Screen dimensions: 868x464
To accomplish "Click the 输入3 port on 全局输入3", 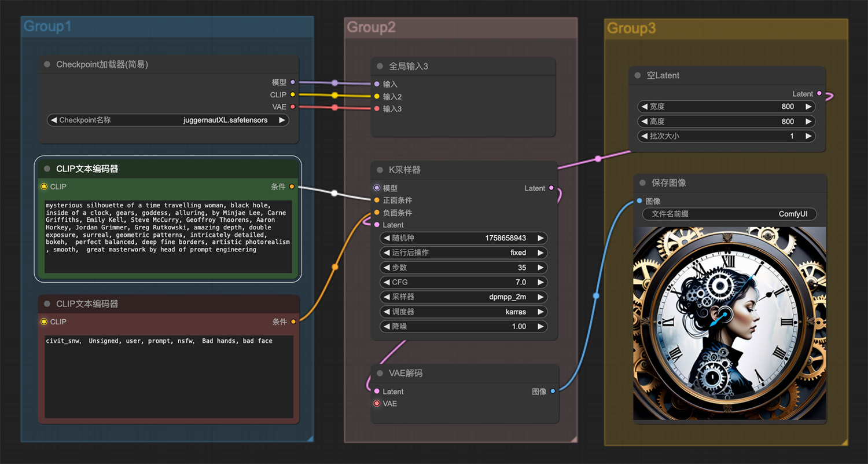I will (x=377, y=108).
